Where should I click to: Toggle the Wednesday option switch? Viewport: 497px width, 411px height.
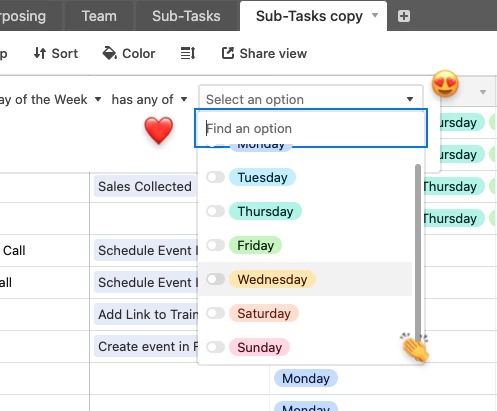click(215, 279)
